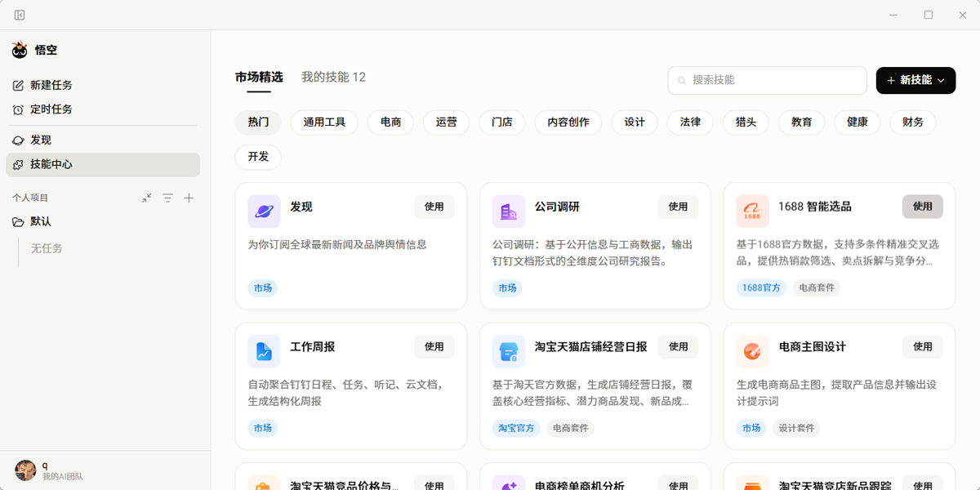Click the 新建任务 pencil icon
This screenshot has width=980, height=490.
(x=18, y=86)
